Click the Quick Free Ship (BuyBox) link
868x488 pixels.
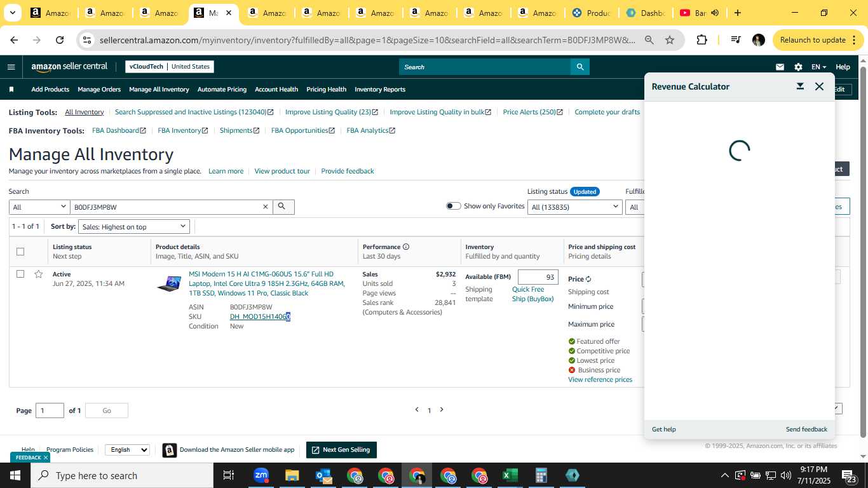coord(532,294)
